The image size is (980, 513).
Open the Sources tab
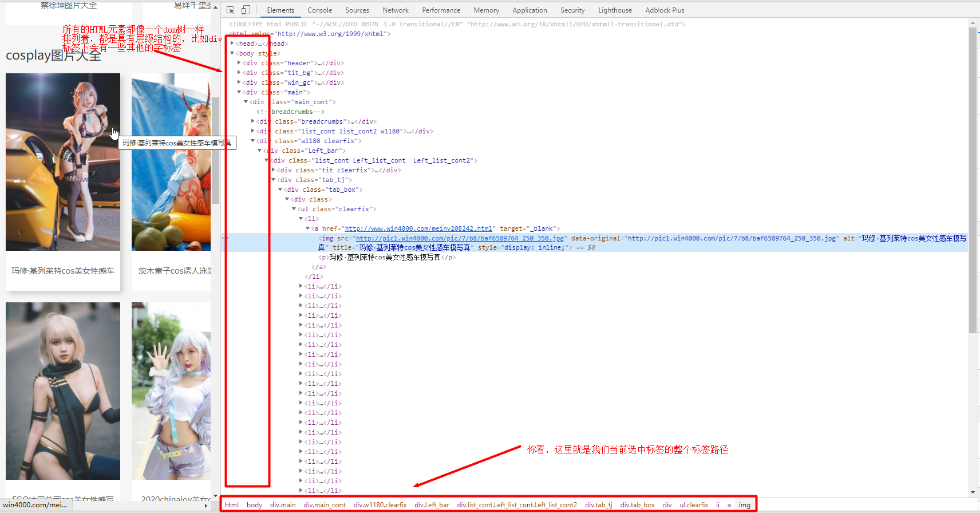[357, 10]
